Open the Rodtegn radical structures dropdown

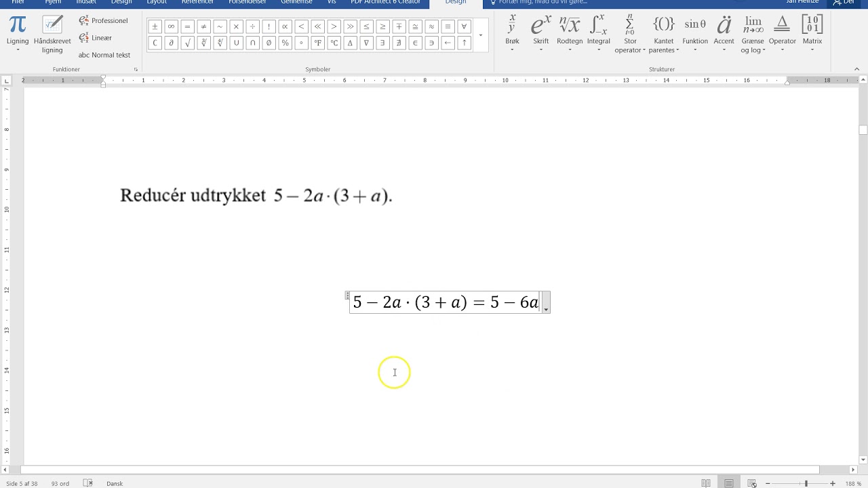click(x=570, y=34)
